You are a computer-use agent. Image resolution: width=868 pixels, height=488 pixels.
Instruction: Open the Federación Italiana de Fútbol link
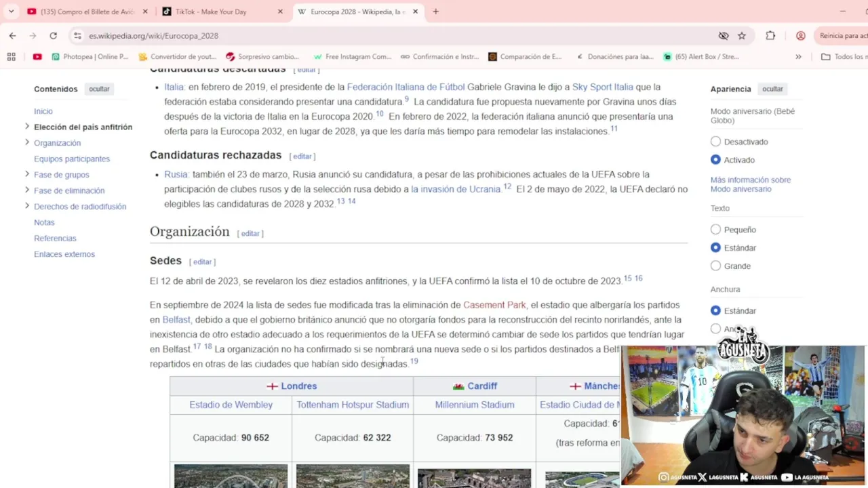(406, 87)
